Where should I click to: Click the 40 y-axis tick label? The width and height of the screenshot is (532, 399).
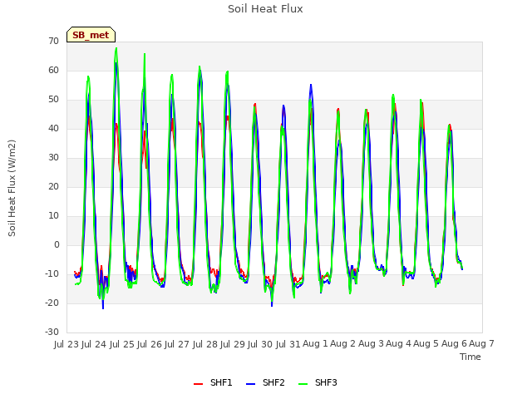tap(53, 128)
